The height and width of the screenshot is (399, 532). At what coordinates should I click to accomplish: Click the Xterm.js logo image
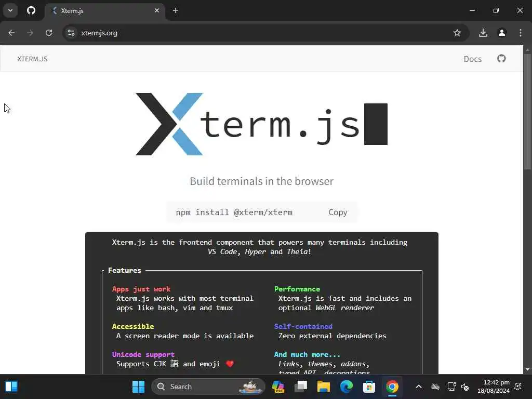click(262, 124)
